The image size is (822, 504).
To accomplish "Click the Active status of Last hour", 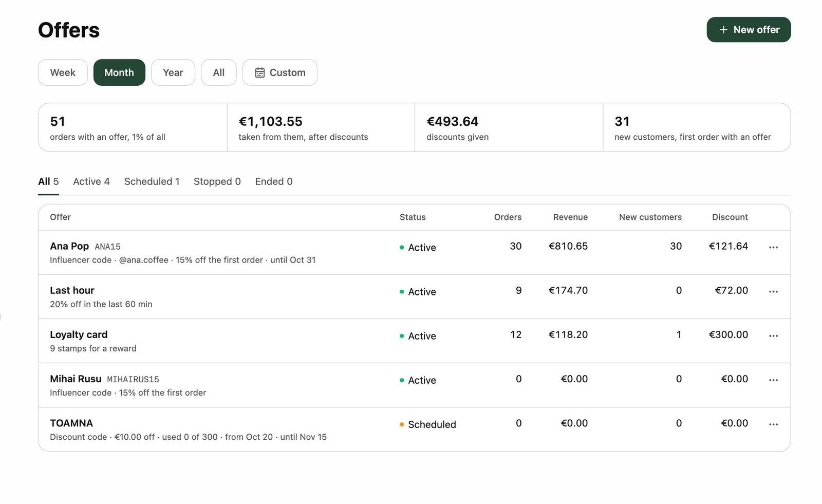I will 418,291.
